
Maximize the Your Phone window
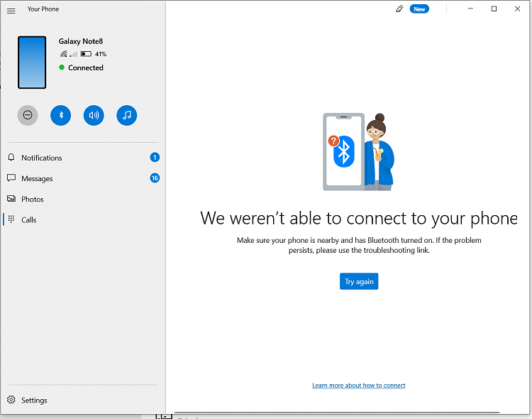point(494,9)
